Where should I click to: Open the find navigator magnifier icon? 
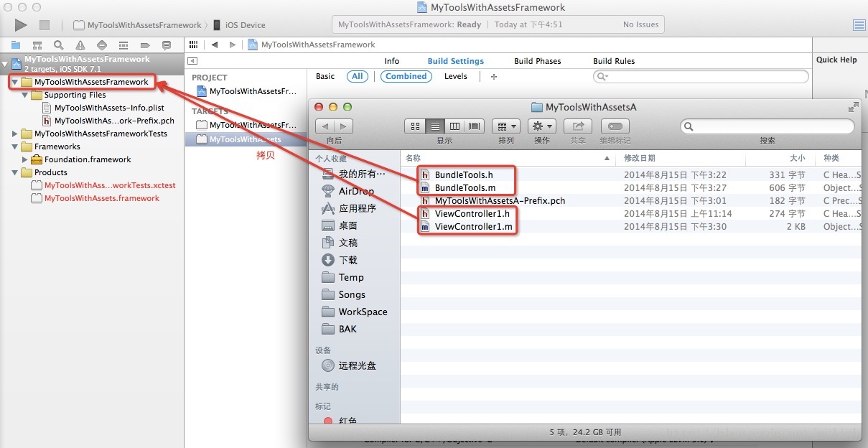(x=59, y=45)
